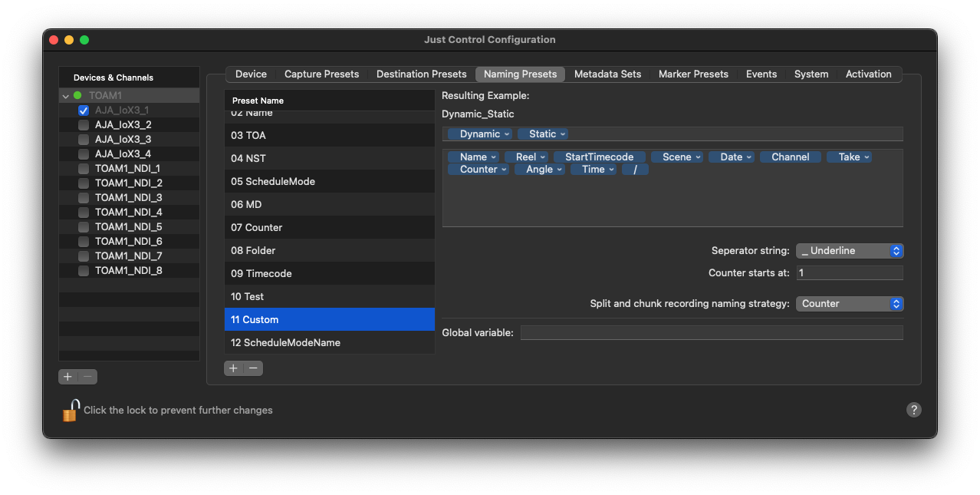Check the TOAM1_NDI_5 checkbox
Viewport: 980px width, 495px height.
[84, 227]
